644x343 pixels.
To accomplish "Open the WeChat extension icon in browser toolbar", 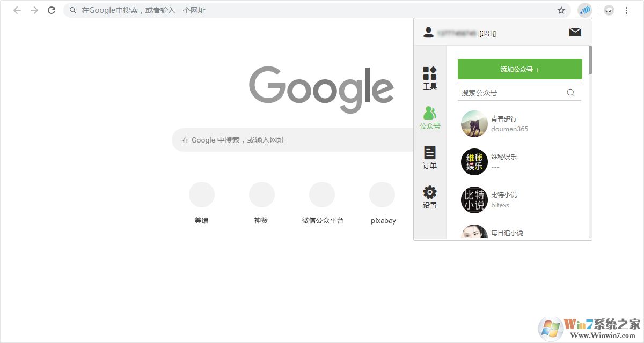I will [x=585, y=10].
